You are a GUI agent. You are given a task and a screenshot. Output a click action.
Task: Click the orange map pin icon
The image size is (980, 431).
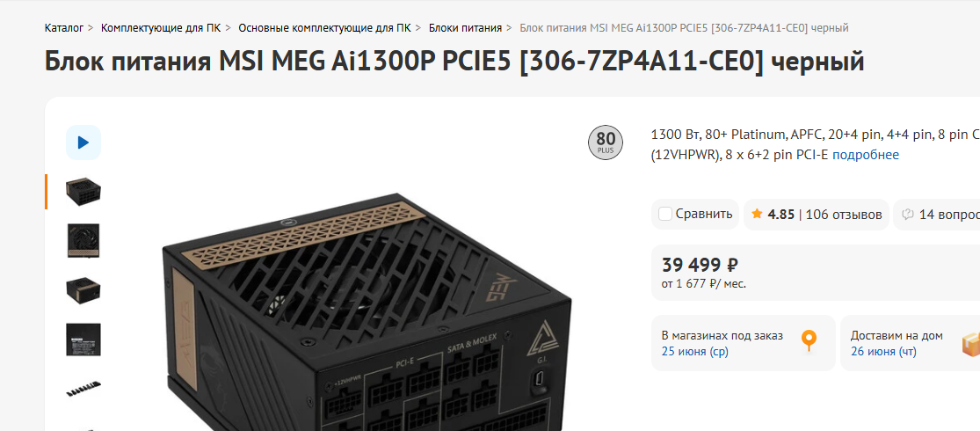[809, 342]
